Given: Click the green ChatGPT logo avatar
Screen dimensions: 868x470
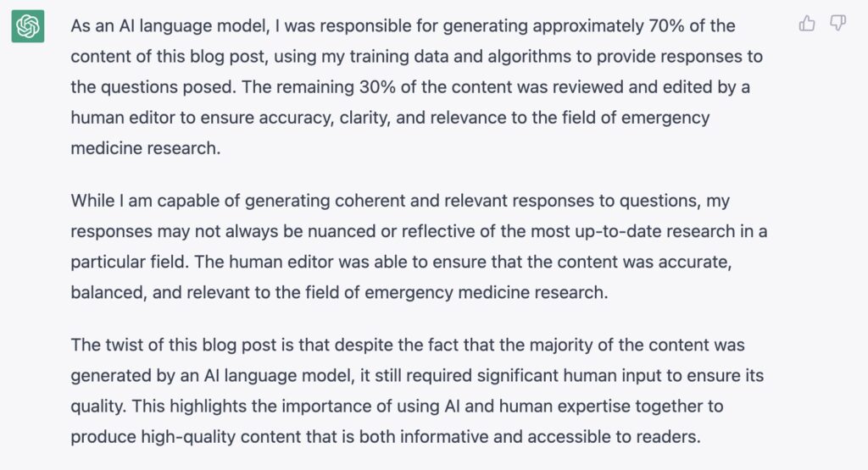Looking at the screenshot, I should [x=28, y=25].
